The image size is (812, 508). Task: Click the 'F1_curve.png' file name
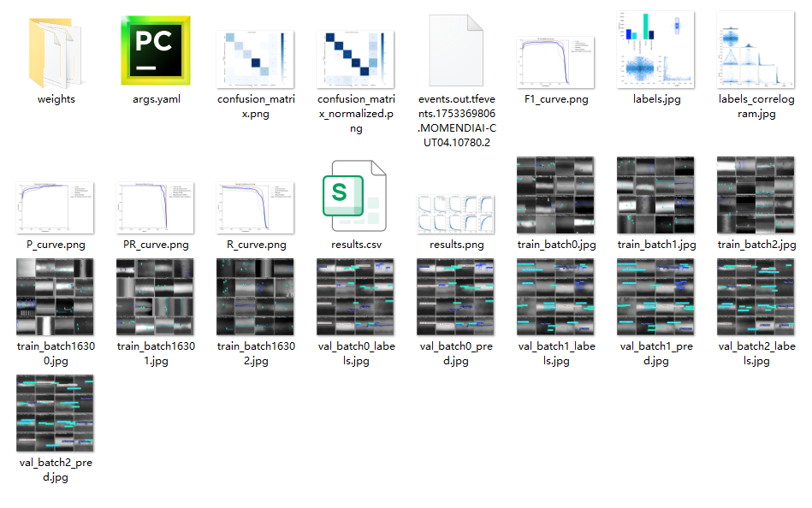pos(556,99)
